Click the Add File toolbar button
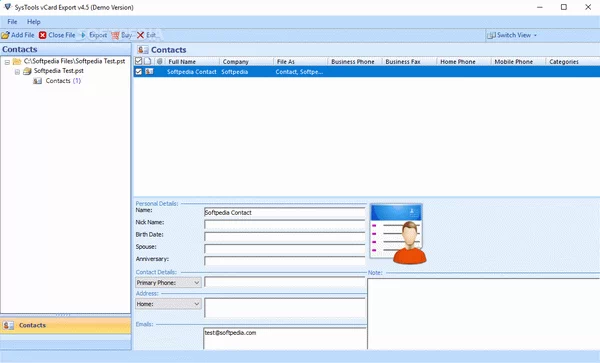This screenshot has height=363, width=600. [x=18, y=35]
